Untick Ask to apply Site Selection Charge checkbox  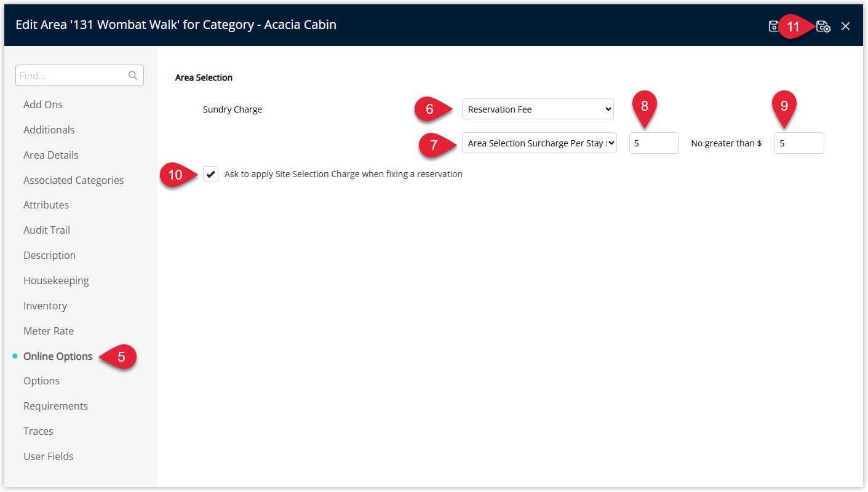211,174
